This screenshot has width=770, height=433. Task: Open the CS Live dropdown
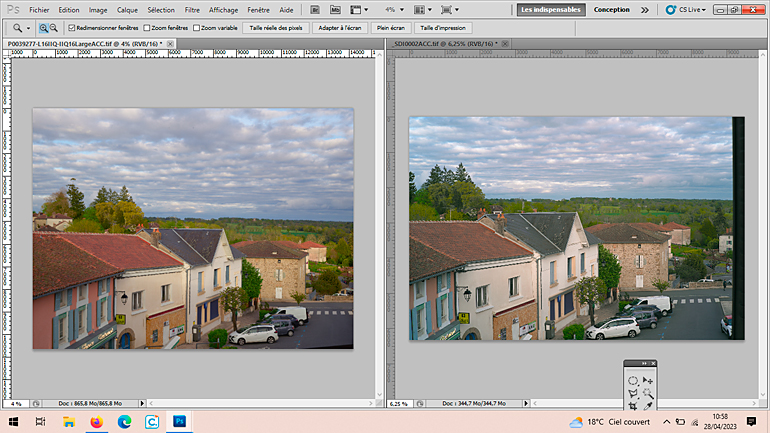(686, 10)
